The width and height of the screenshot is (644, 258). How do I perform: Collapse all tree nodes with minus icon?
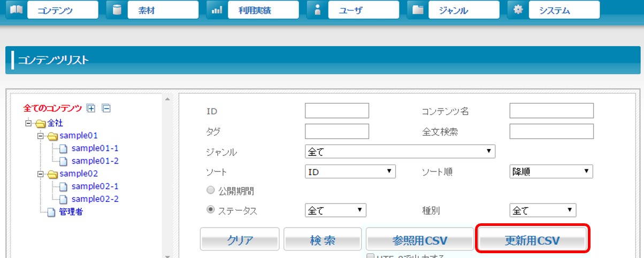(106, 108)
